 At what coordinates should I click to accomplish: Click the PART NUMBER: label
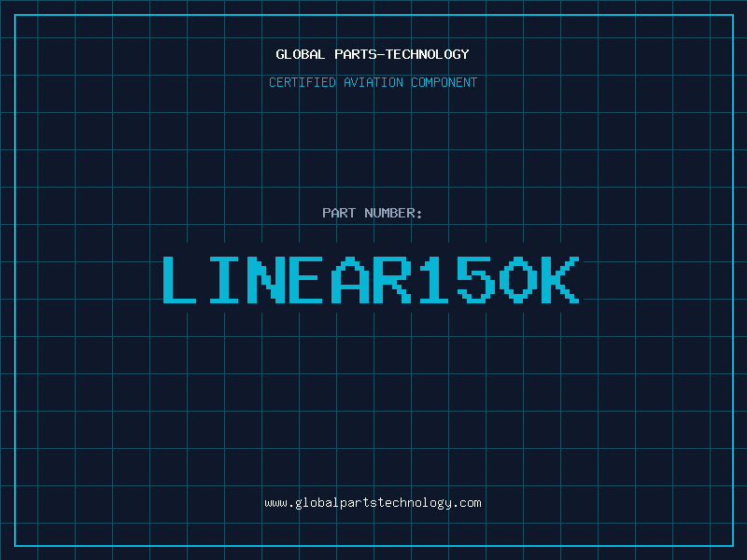(x=373, y=213)
